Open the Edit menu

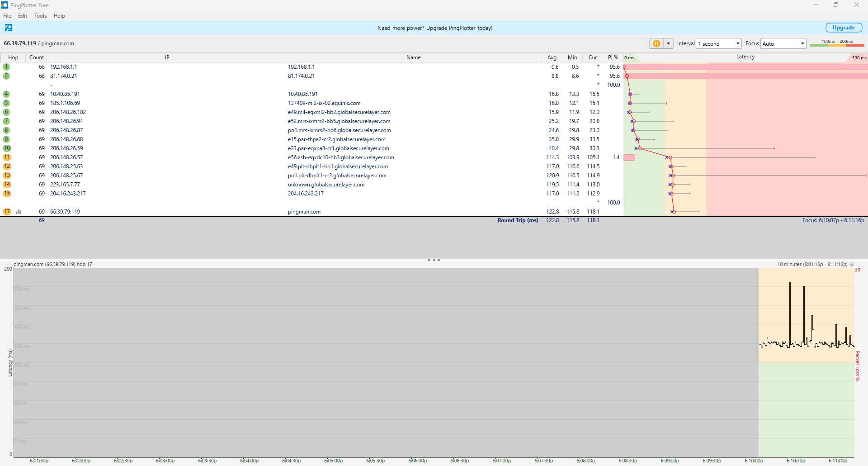pyautogui.click(x=23, y=16)
